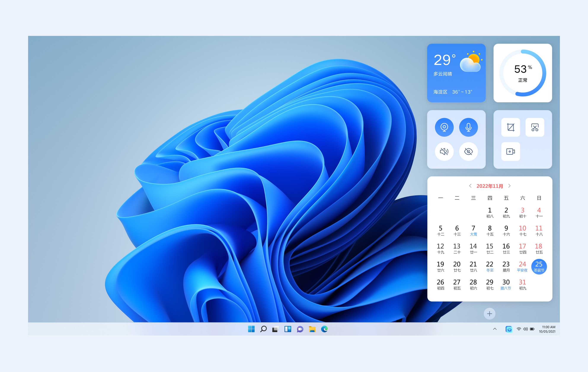
Task: Open taskbar Search
Action: click(x=263, y=329)
